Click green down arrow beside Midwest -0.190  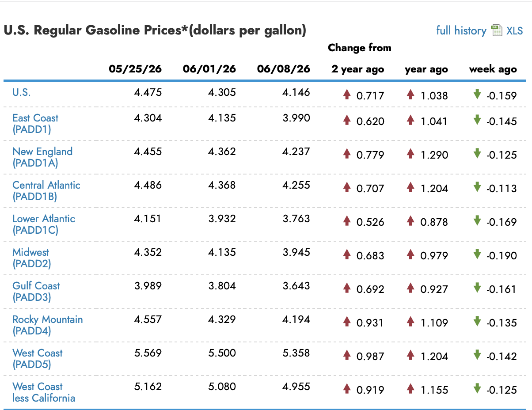[x=477, y=254]
